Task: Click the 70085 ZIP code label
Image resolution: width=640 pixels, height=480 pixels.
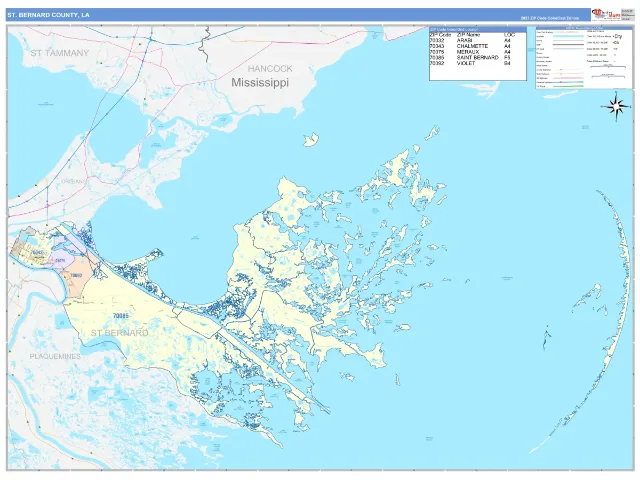Action: click(120, 316)
